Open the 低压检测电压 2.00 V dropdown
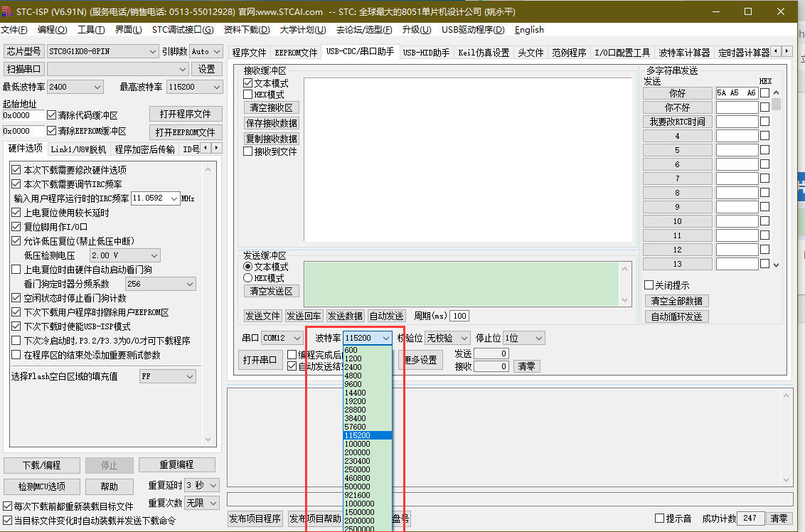Screen dimensions: 805x532 click(x=124, y=255)
